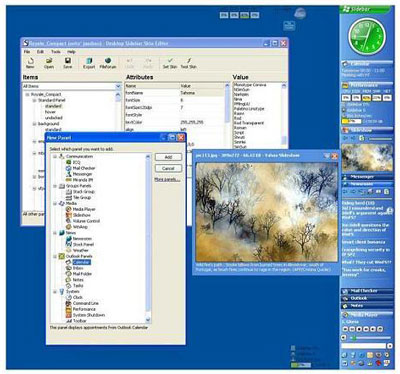Viewport: 400px width, 374px height.
Task: Open Help menu in Skin Editor
Action: click(71, 52)
